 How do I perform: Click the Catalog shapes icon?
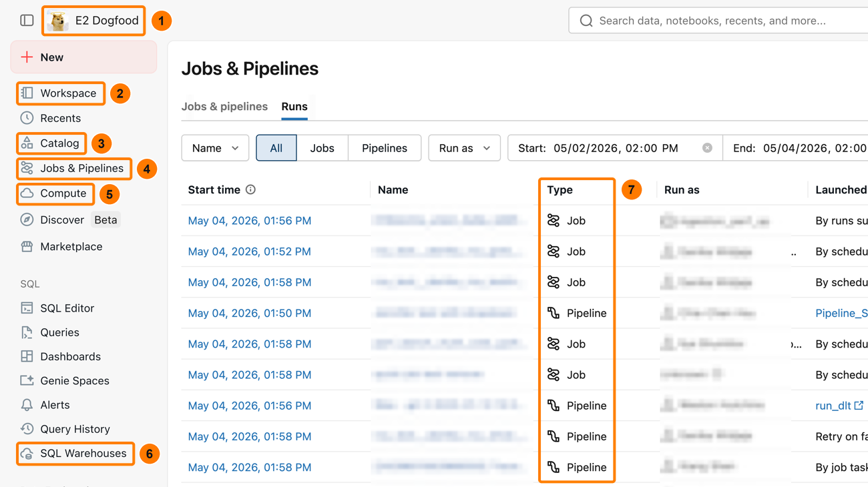[x=27, y=143]
